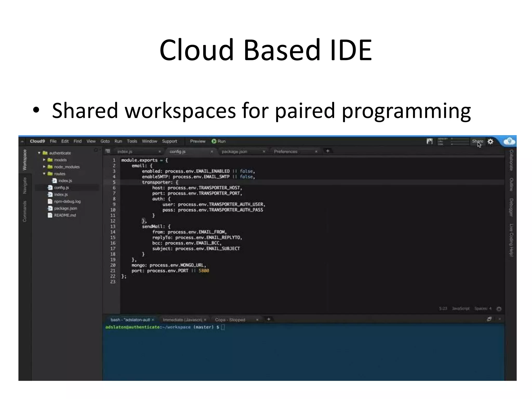Screen dimensions: 532x399
Task: Click the npm-debug.log file icon
Action: (x=50, y=201)
